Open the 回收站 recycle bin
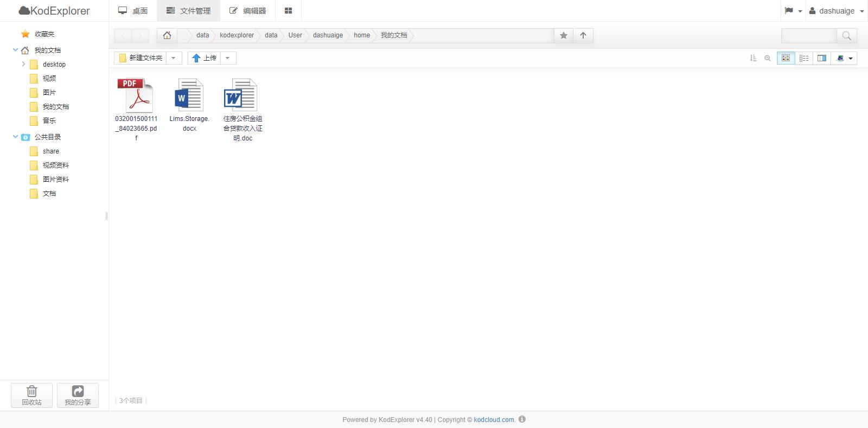Image resolution: width=868 pixels, height=428 pixels. tap(31, 395)
